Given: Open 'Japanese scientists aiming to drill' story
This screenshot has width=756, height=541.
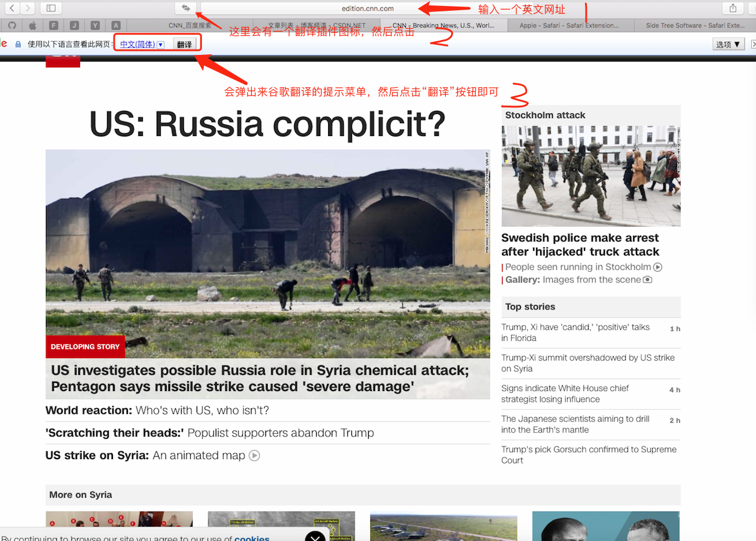Looking at the screenshot, I should pyautogui.click(x=576, y=424).
